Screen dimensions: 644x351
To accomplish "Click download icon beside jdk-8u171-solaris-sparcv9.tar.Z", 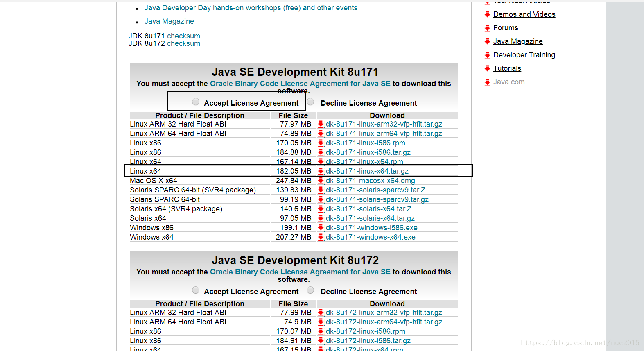I will (x=321, y=190).
